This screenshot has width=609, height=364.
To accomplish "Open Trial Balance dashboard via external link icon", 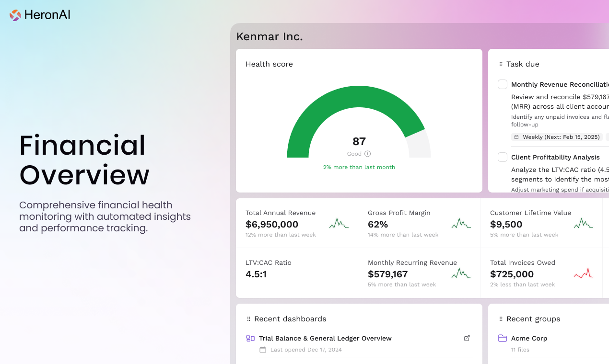I will [467, 338].
